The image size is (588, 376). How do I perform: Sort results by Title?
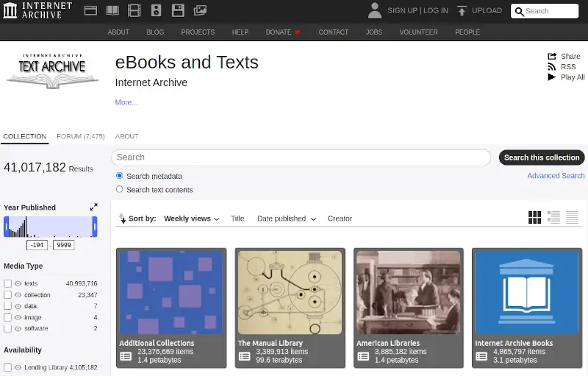tap(237, 219)
